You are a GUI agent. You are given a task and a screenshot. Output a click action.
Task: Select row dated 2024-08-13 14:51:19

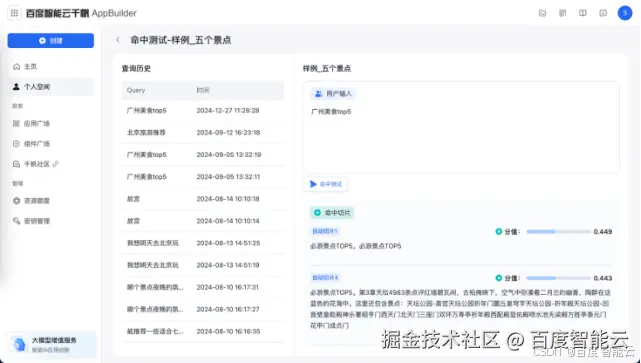[203, 265]
